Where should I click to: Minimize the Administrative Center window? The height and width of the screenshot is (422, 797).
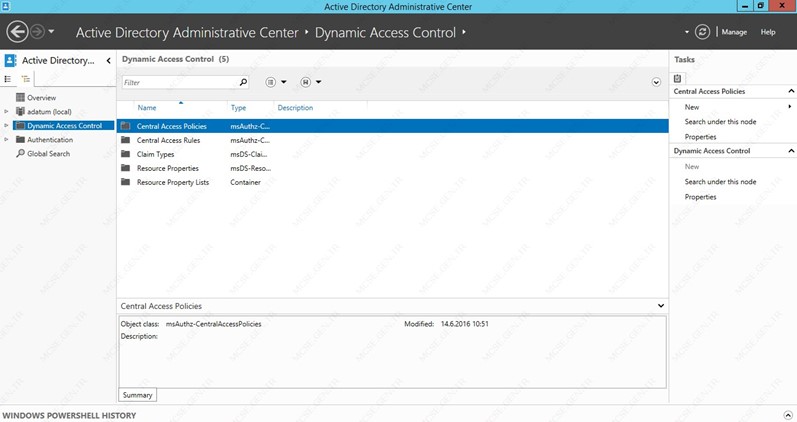[744, 6]
